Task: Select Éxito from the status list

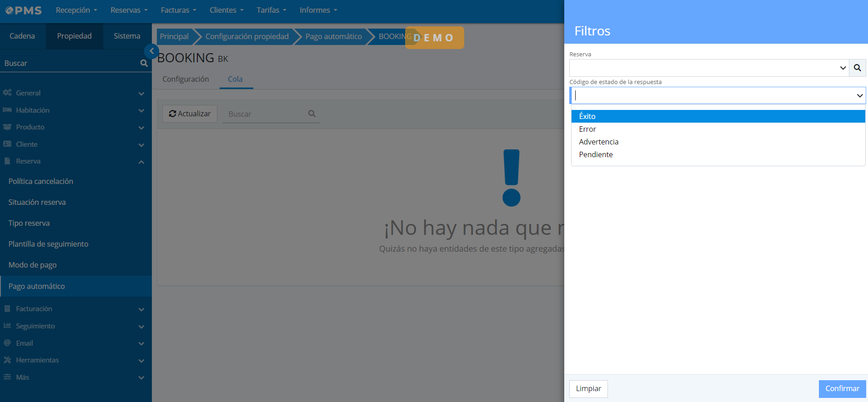Action: tap(587, 116)
